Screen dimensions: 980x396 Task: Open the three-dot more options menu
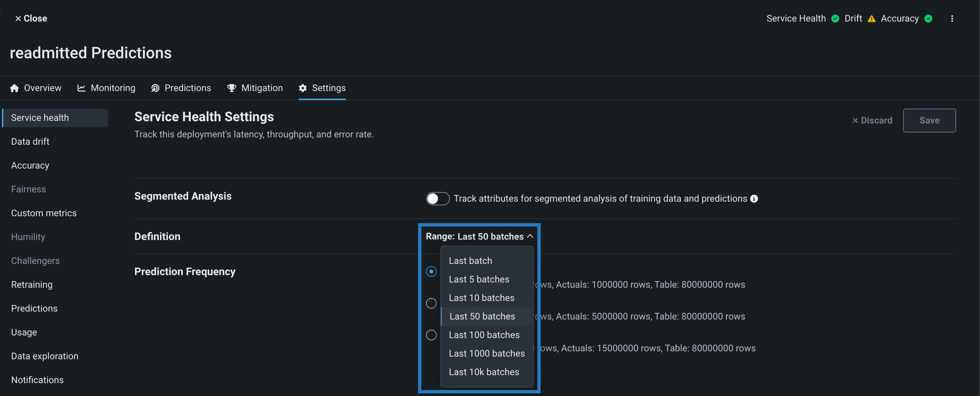pyautogui.click(x=952, y=19)
